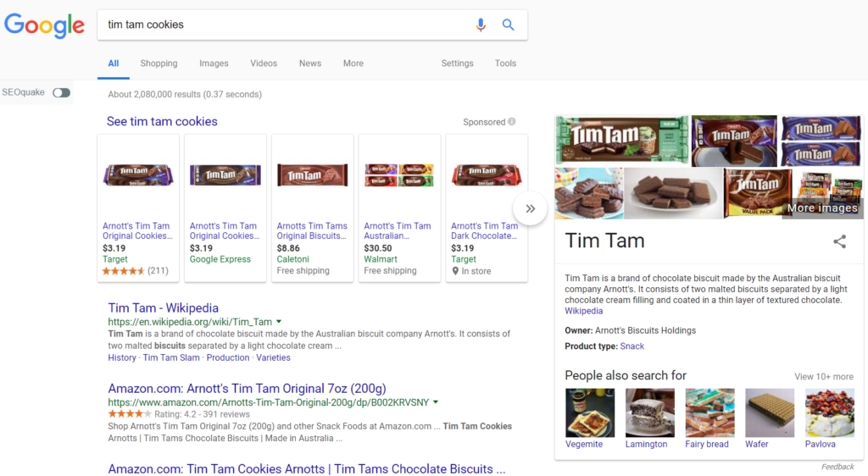Image resolution: width=868 pixels, height=476 pixels.
Task: Toggle the SEOquake switch
Action: tap(61, 92)
